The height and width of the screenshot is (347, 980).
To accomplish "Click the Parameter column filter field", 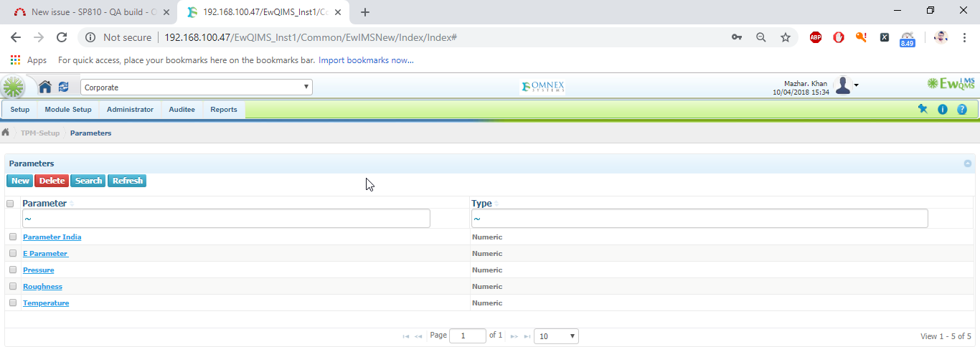I will click(226, 219).
